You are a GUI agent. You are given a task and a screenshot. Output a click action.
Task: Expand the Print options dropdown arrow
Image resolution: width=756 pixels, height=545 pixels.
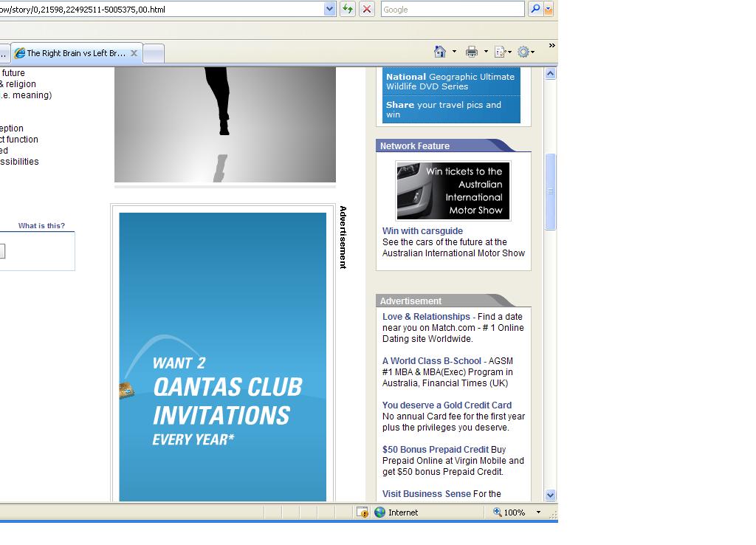[x=486, y=52]
